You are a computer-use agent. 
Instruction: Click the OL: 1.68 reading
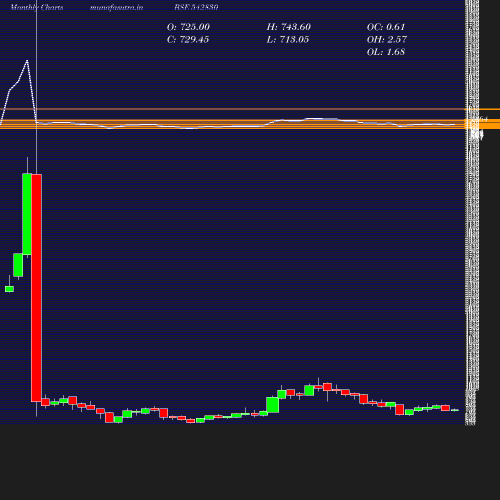386,52
